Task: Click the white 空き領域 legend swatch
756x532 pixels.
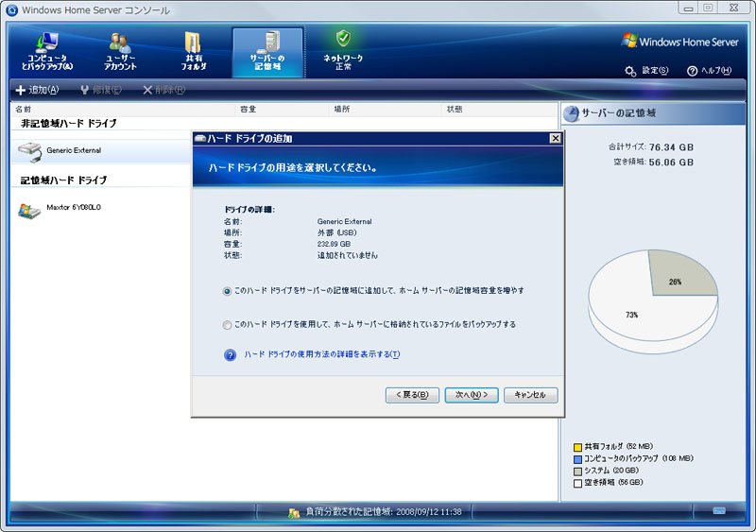Action: click(x=577, y=483)
